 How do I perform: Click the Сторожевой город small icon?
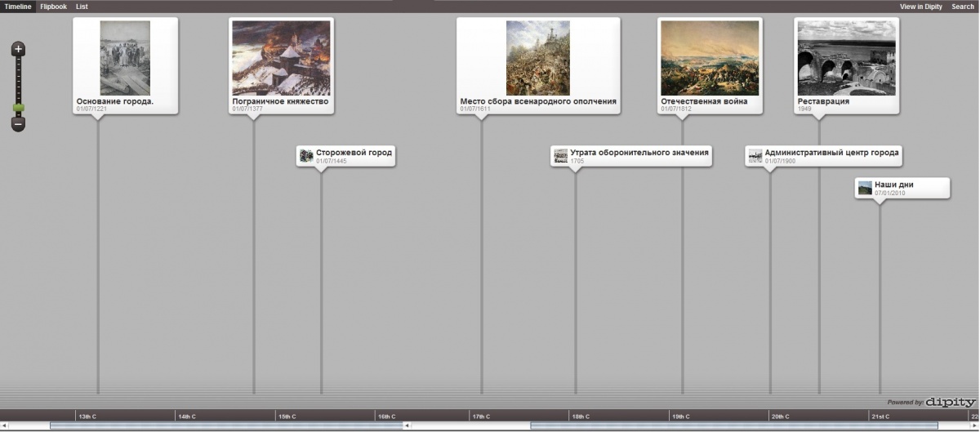tap(306, 156)
